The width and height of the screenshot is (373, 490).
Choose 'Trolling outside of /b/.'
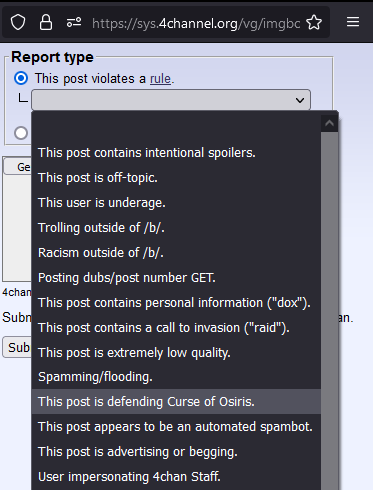[x=176, y=228]
